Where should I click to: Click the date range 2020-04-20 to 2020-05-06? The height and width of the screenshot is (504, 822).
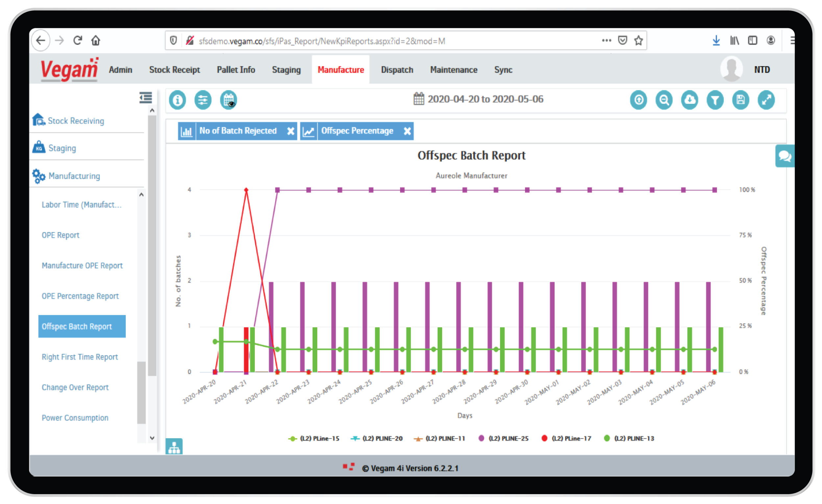(x=485, y=99)
